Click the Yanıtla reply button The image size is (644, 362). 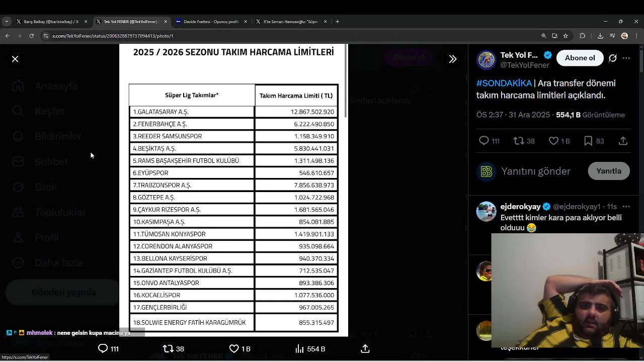click(x=609, y=171)
